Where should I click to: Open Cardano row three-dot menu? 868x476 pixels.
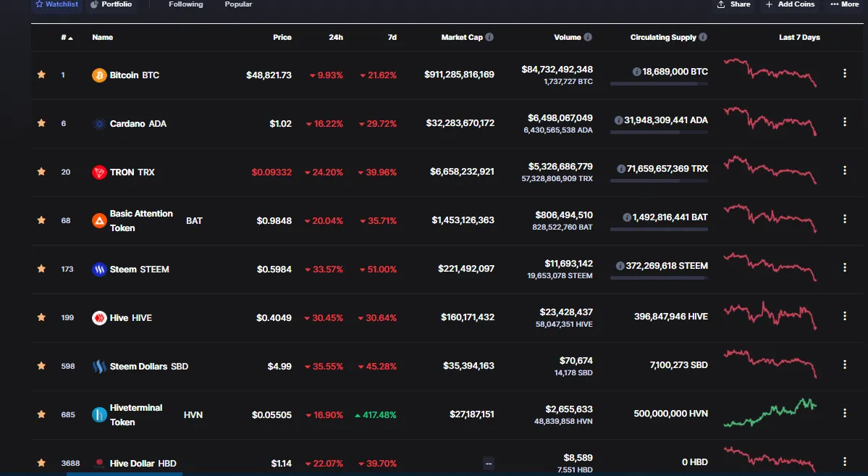845,122
